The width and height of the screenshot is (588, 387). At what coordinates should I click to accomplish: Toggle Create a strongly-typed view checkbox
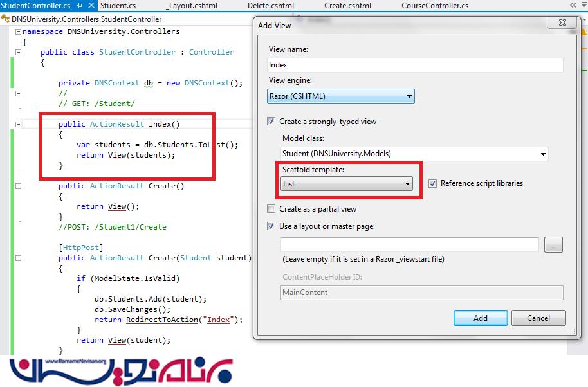coord(271,122)
